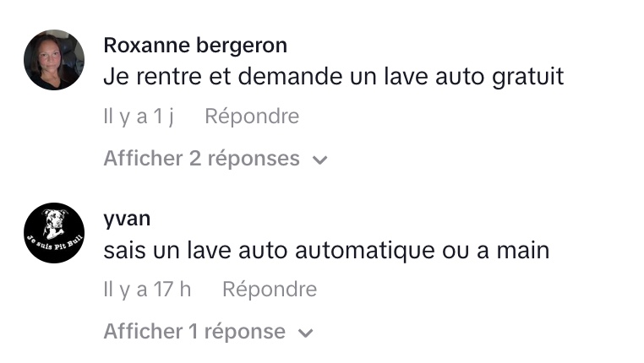Click Répondre under yvan's comment
This screenshot has width=644, height=363.
[x=270, y=290]
